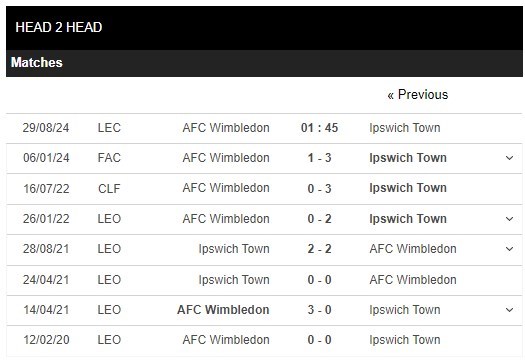Viewport: 525px width, 361px height.
Task: Select the CLF competition label
Action: click(109, 189)
